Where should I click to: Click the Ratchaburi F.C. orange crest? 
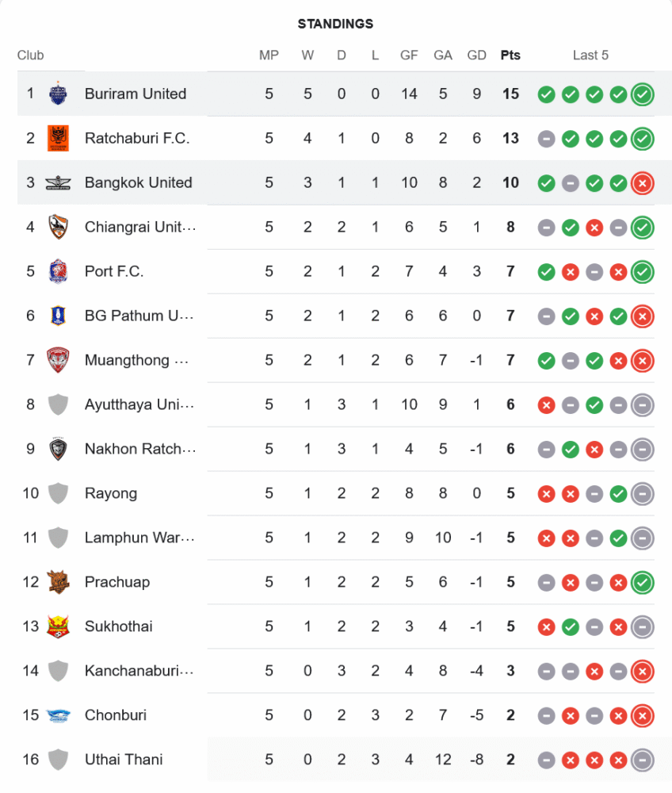[58, 138]
